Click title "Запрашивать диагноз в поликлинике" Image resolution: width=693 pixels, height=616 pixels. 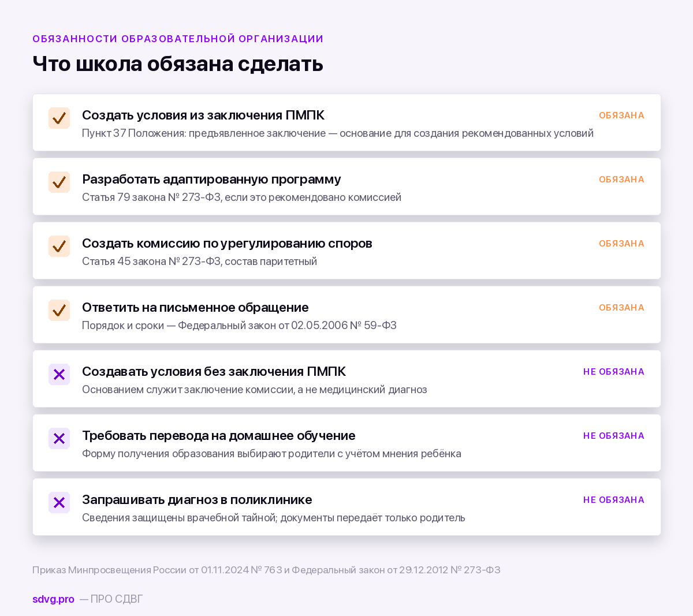pyautogui.click(x=197, y=499)
